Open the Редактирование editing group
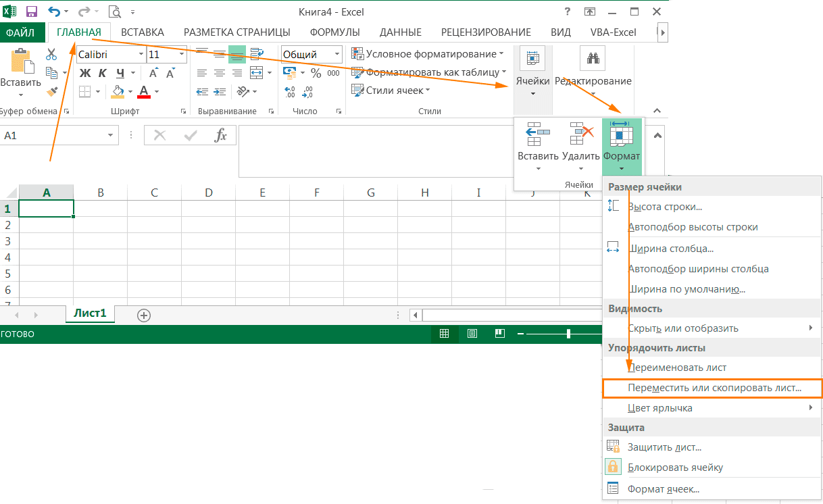The image size is (823, 504). 593,72
